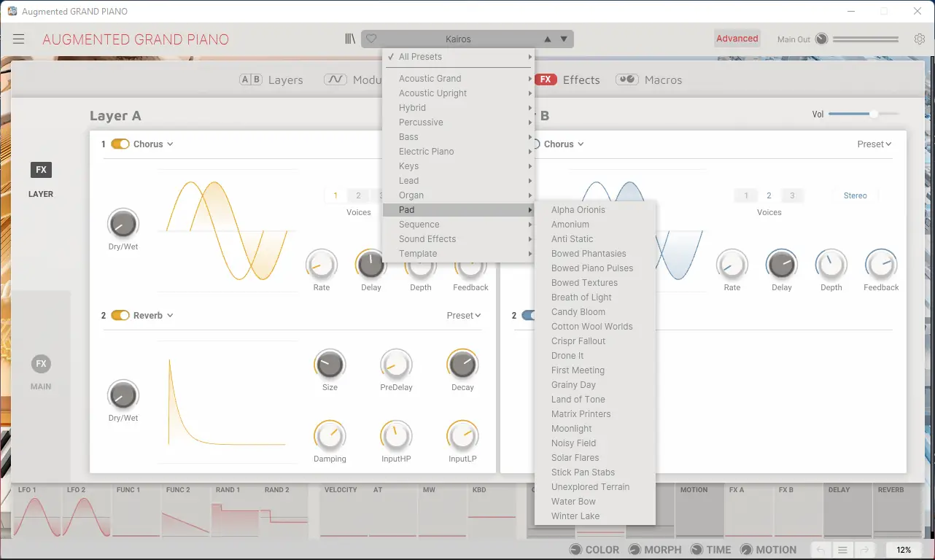This screenshot has height=560, width=935.
Task: Switch to the Macros tab
Action: [649, 80]
